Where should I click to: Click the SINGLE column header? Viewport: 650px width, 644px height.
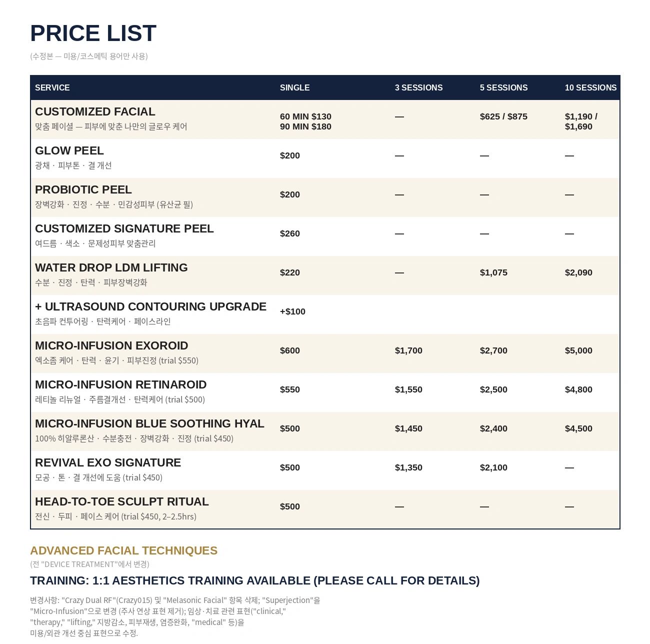point(294,87)
